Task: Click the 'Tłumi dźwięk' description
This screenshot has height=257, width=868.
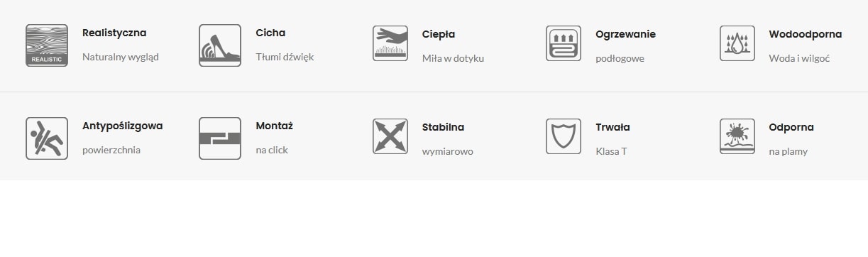Action: click(x=285, y=57)
